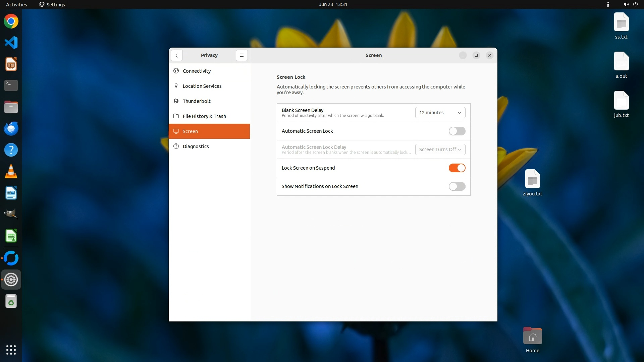Click the back arrow in Privacy header
Image resolution: width=644 pixels, height=362 pixels.
point(176,55)
